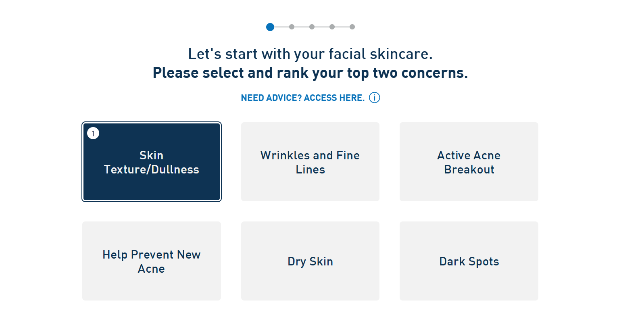Select the Dry Skin concern card
This screenshot has width=644, height=311.
310,261
